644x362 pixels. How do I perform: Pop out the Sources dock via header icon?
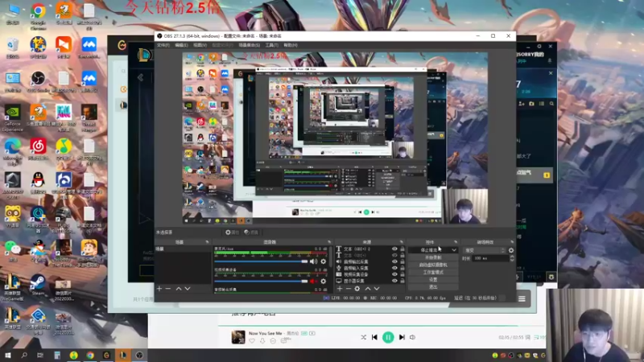[401, 242]
